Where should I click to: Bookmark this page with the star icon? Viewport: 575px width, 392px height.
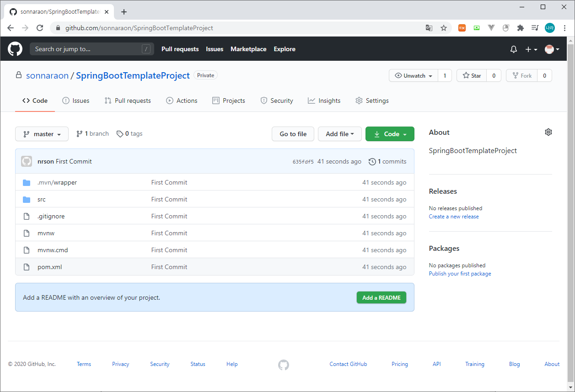tap(444, 28)
